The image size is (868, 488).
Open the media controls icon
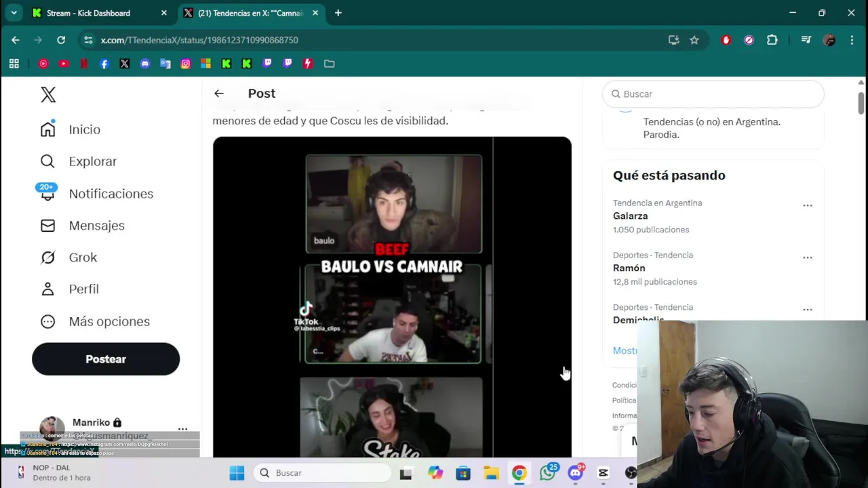coord(806,40)
